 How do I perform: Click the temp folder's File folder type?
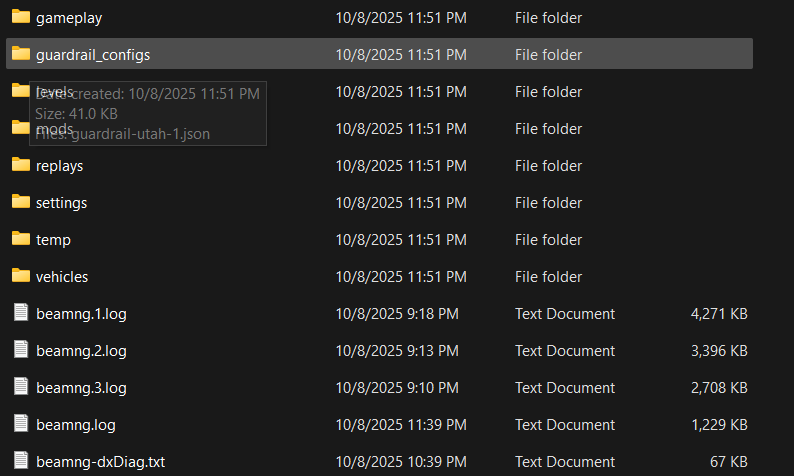click(548, 240)
